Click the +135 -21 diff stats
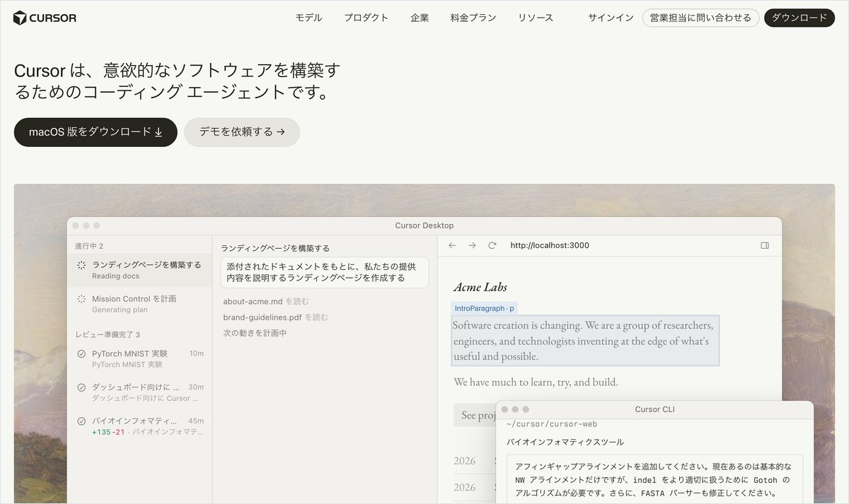Viewport: 849px width, 504px height. coord(108,431)
